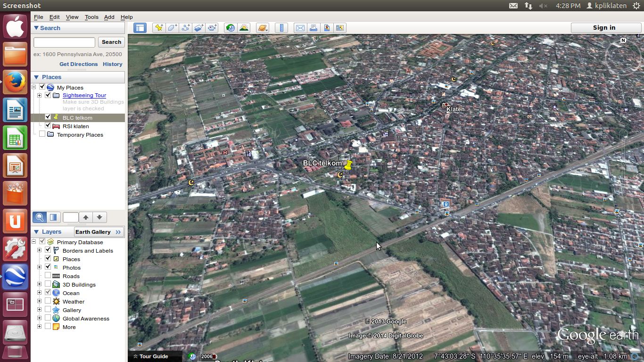This screenshot has width=644, height=362.
Task: Toggle Borders and Labels layer checkbox
Action: [48, 250]
